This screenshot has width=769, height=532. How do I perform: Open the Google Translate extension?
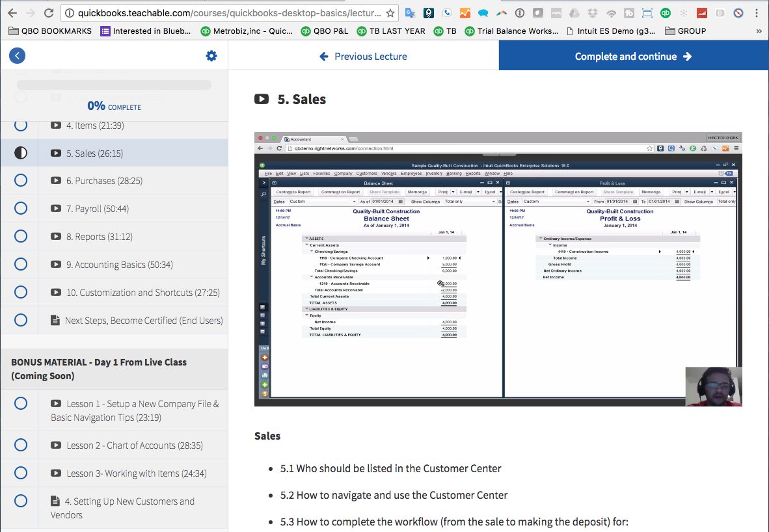click(x=410, y=13)
